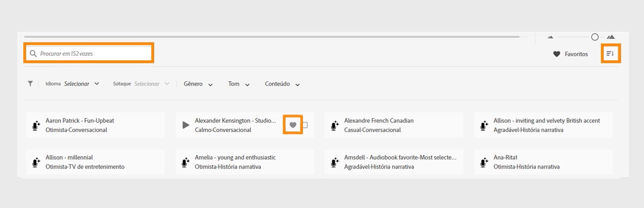Click the Amelia voice microphone icon
The height and width of the screenshot is (208, 644).
(186, 162)
